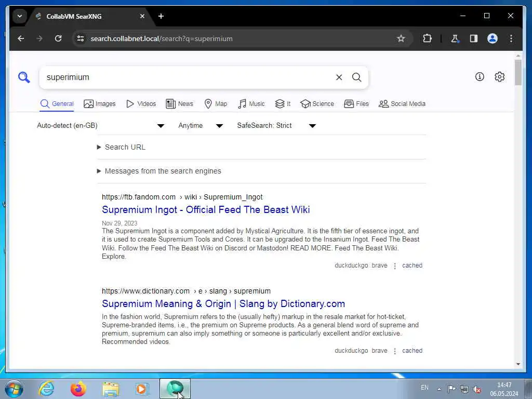The width and height of the screenshot is (532, 399).
Task: Expand Messages from the search engines
Action: [159, 171]
